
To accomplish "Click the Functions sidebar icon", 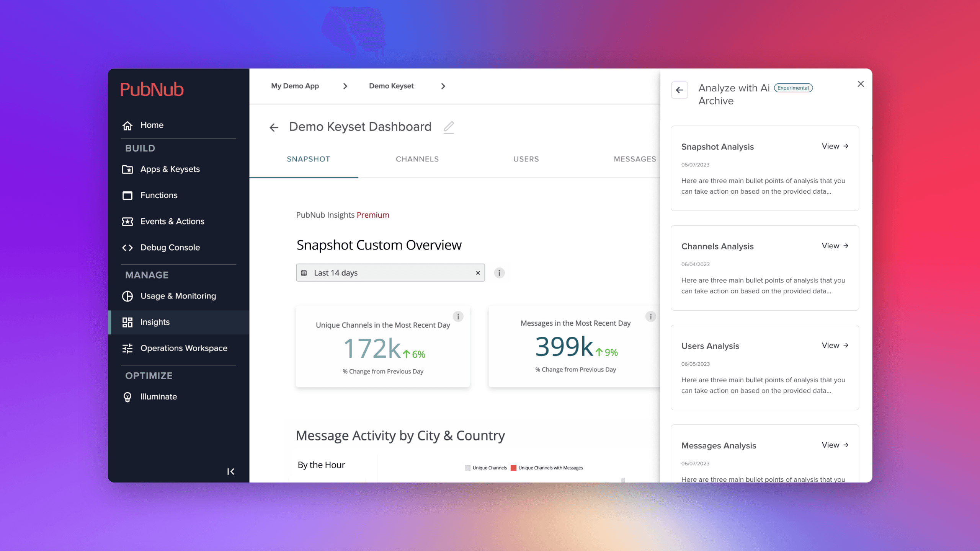I will coord(127,196).
